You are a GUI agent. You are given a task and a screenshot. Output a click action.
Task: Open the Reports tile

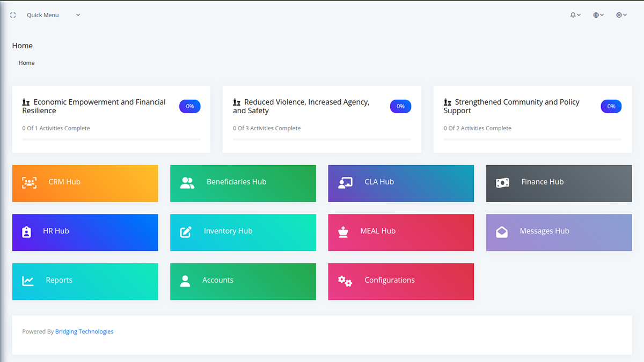(x=85, y=281)
